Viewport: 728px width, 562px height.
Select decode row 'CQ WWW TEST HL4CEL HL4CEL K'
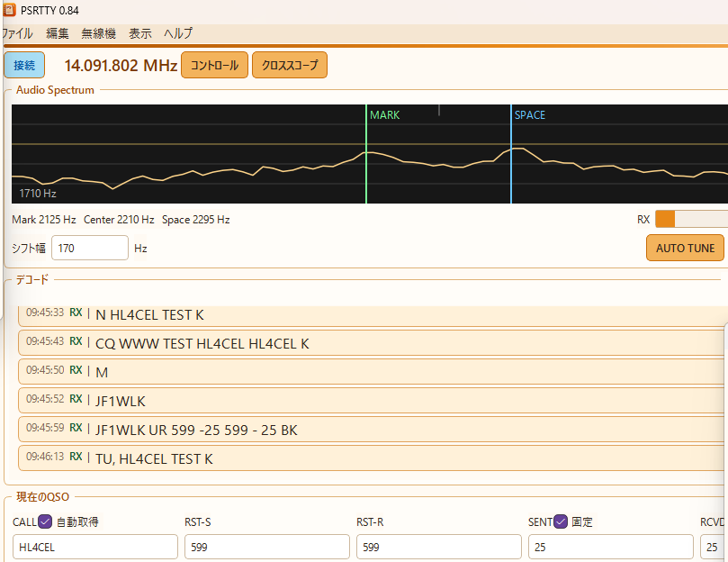[371, 343]
